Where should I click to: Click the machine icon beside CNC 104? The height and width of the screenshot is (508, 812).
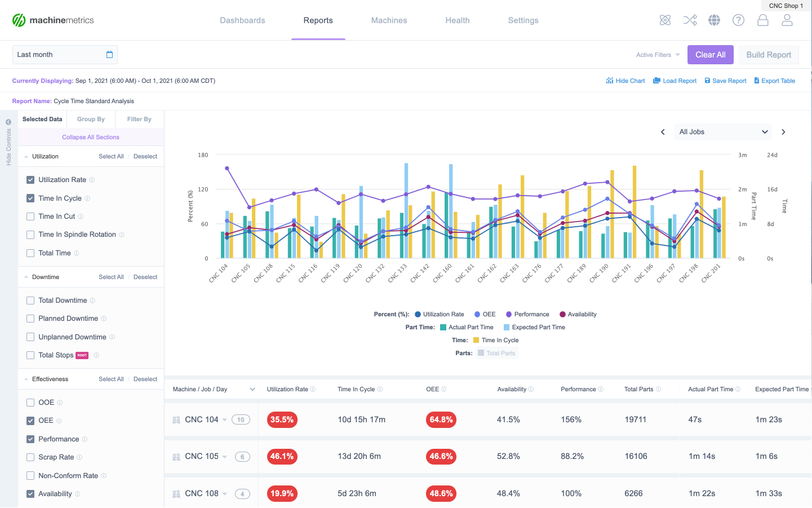click(176, 419)
